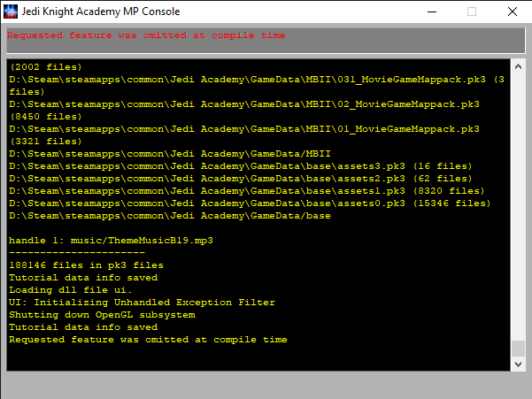Click the assets0.pk3 (15346 files) line

(248, 203)
